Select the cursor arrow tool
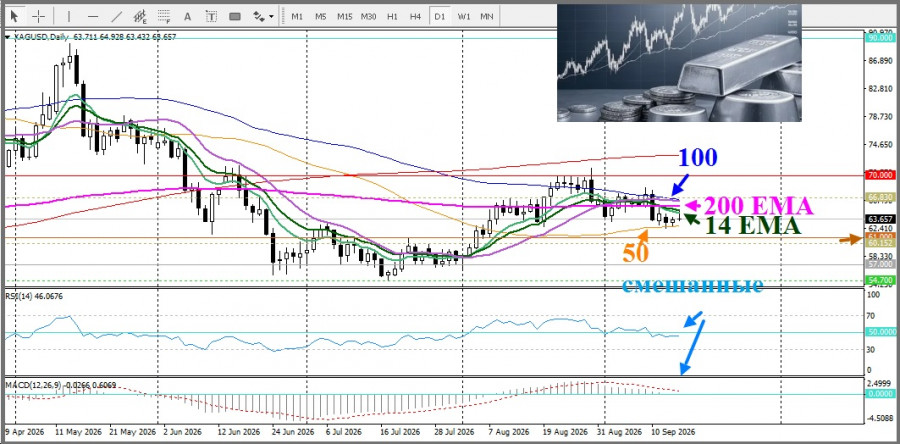Image resolution: width=900 pixels, height=444 pixels. 15,16
